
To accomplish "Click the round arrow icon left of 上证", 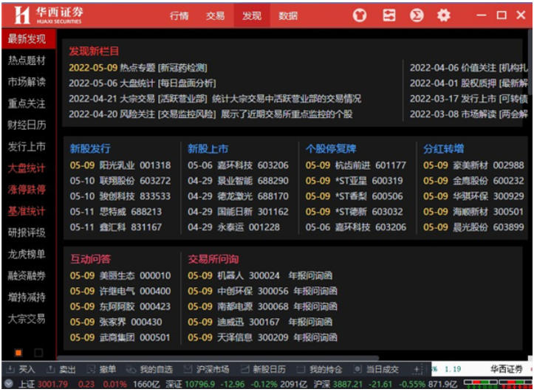I will (9, 384).
